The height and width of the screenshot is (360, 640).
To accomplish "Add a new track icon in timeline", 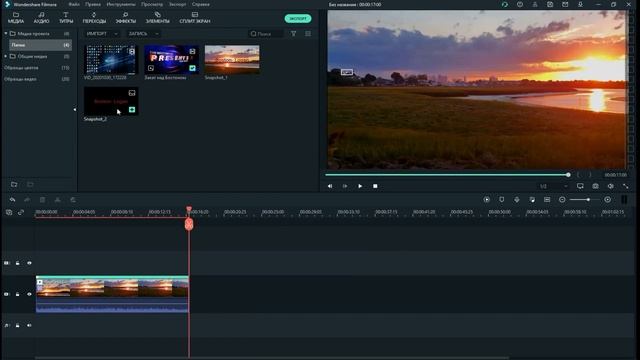I will (9, 212).
